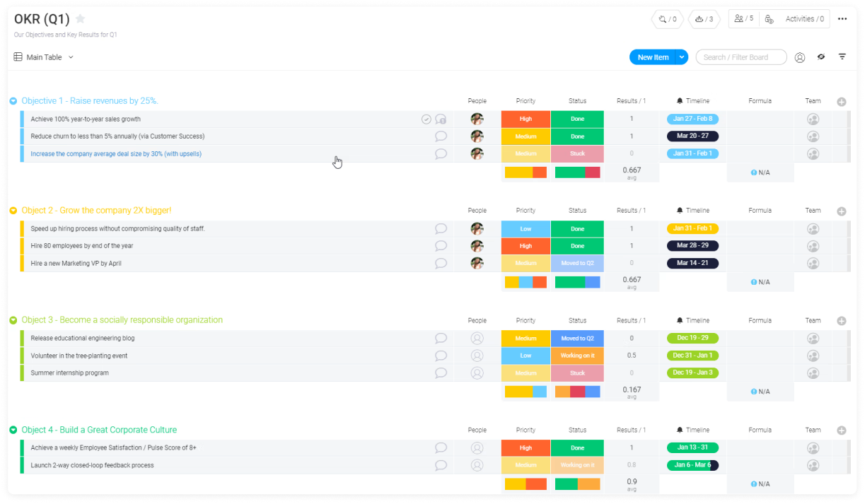Open Object 3 - Become a socially responsible organization title
Viewport: 865px width, 504px height.
click(x=122, y=320)
